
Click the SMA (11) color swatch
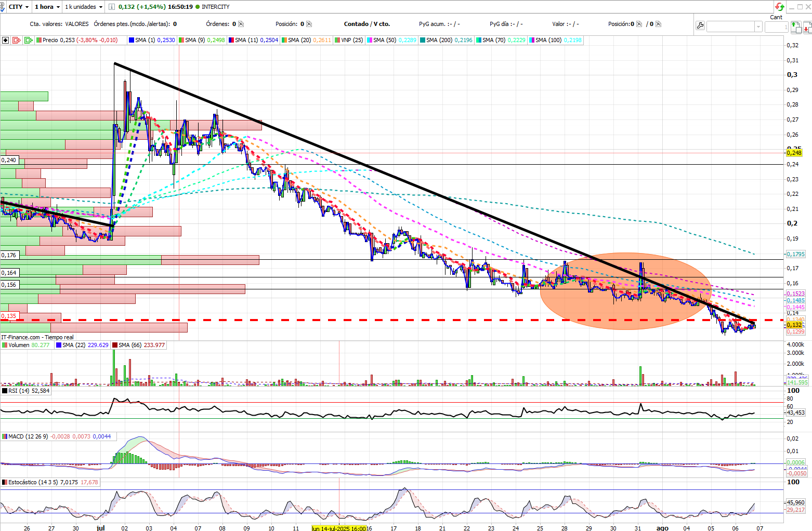(231, 40)
